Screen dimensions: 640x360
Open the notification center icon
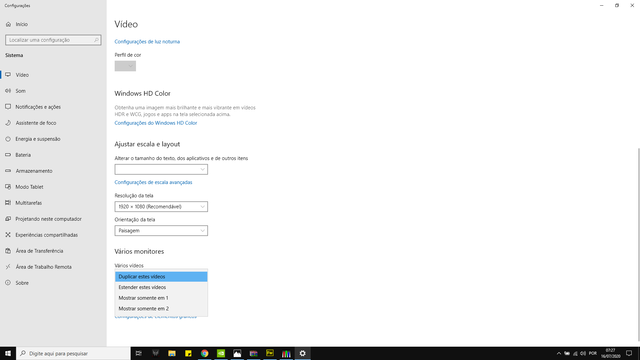[x=629, y=353]
